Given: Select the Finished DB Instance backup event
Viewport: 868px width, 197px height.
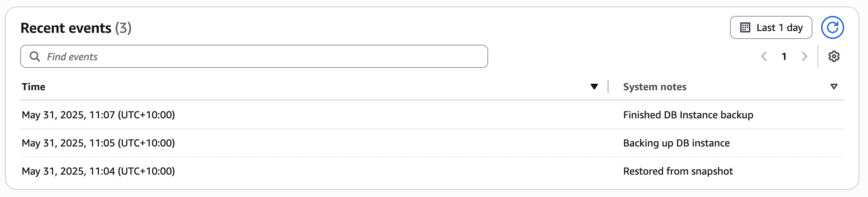Looking at the screenshot, I should click(688, 115).
